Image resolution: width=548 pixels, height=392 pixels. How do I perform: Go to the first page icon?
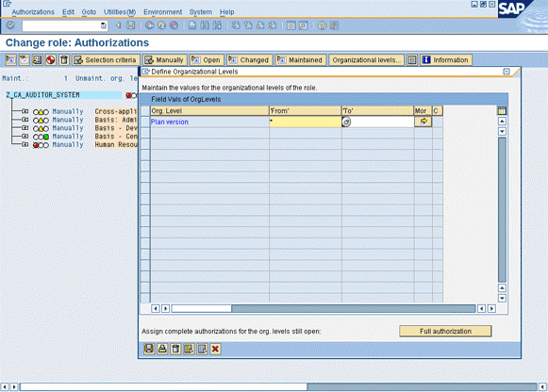tap(236, 25)
